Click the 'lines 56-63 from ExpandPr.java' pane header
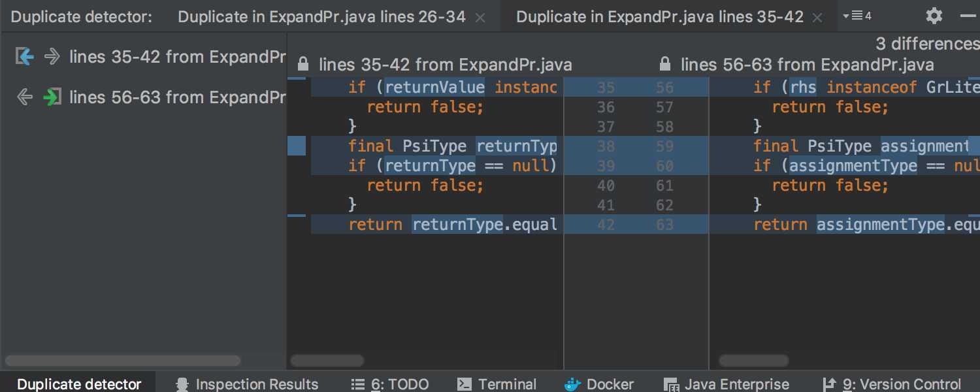 tap(807, 65)
